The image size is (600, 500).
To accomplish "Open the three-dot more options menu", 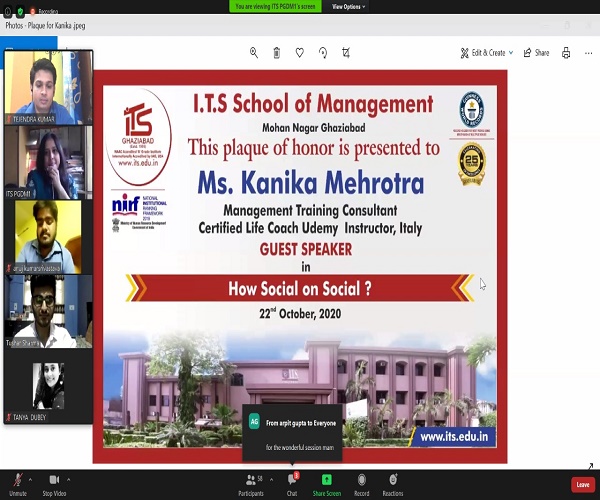I will (x=589, y=53).
